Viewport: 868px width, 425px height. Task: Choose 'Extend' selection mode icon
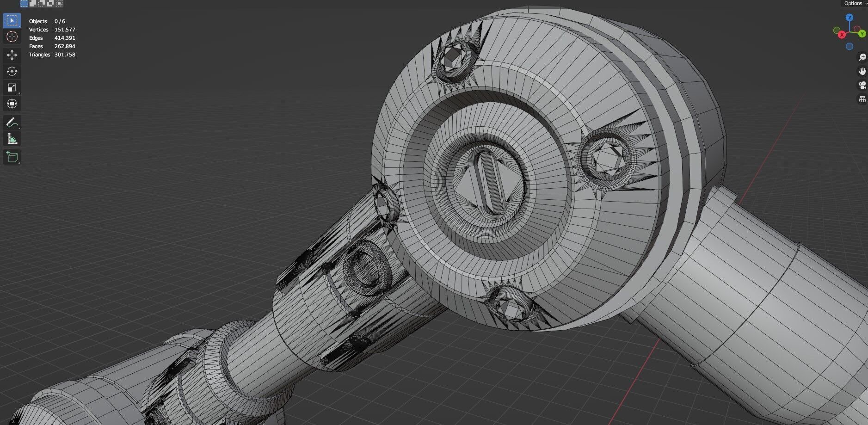(33, 3)
